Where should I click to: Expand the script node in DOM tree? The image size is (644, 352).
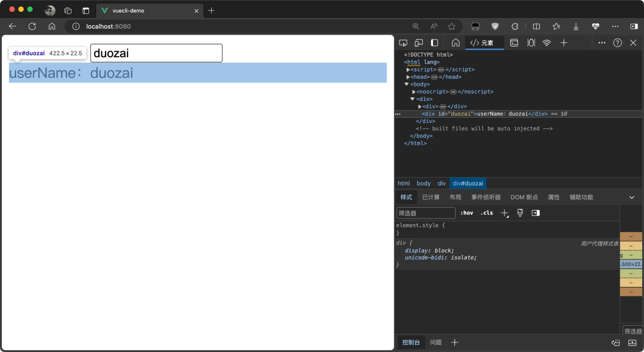point(408,70)
